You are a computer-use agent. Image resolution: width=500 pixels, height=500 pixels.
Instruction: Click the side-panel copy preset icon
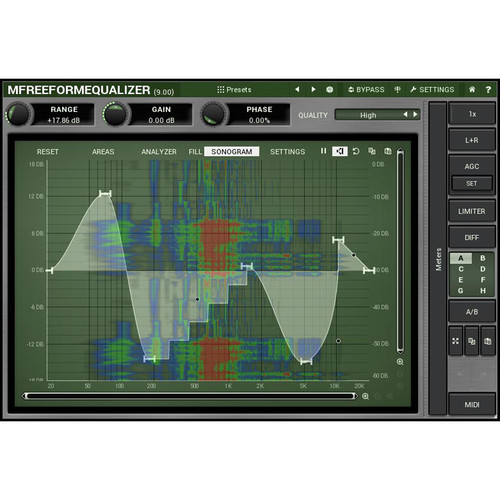point(472,341)
